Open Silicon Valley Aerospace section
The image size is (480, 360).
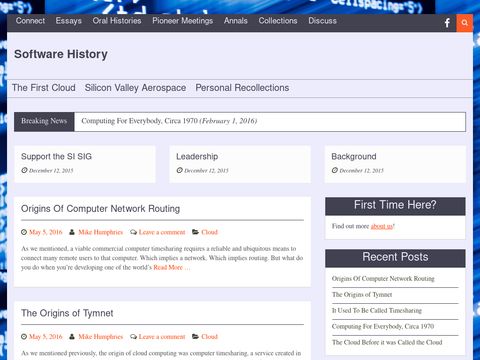(135, 88)
